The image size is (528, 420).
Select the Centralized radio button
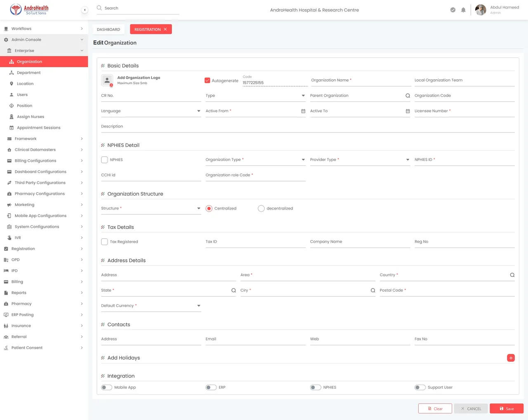[x=209, y=208]
